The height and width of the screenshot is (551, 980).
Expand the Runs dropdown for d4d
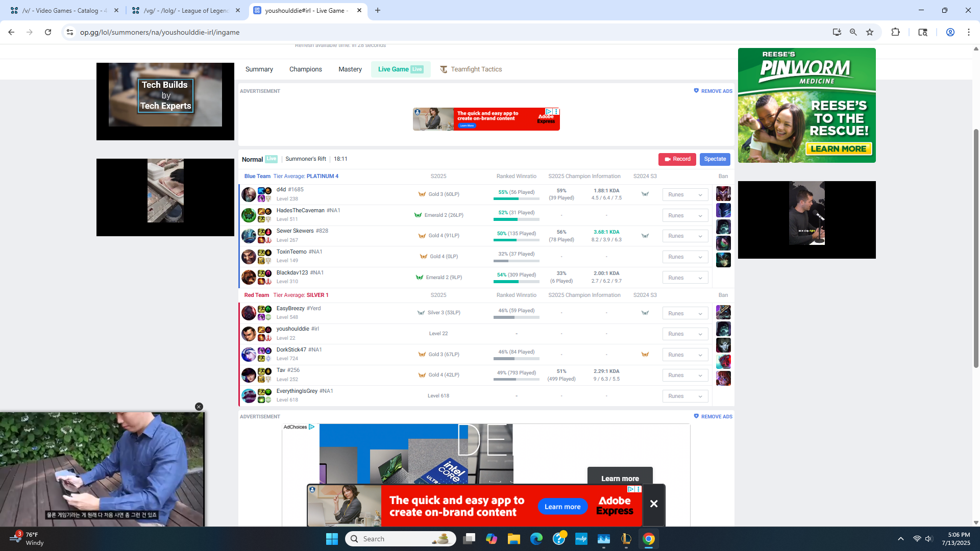pyautogui.click(x=685, y=195)
